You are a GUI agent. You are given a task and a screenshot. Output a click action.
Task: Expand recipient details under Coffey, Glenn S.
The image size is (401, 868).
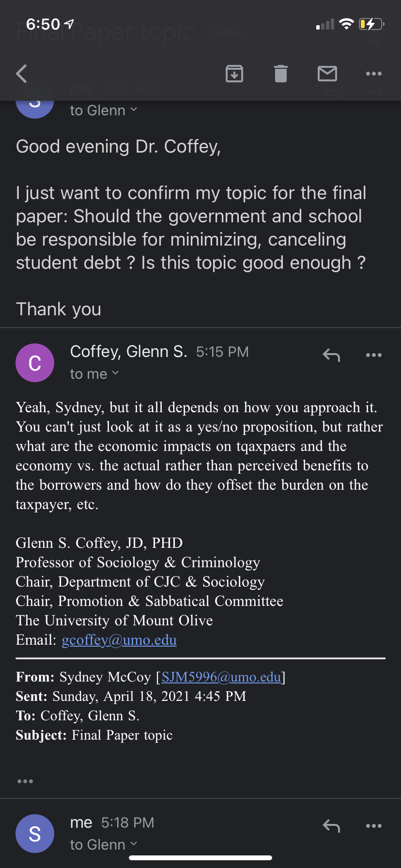(94, 374)
